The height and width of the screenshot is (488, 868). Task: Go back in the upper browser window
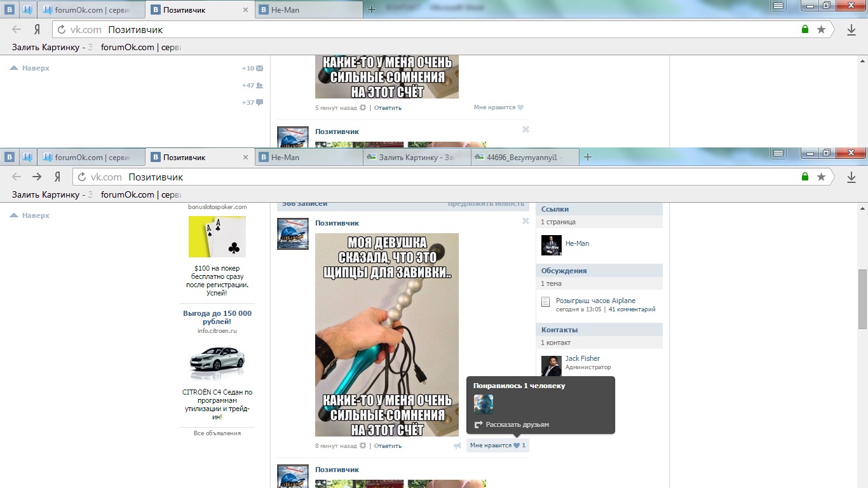[17, 30]
